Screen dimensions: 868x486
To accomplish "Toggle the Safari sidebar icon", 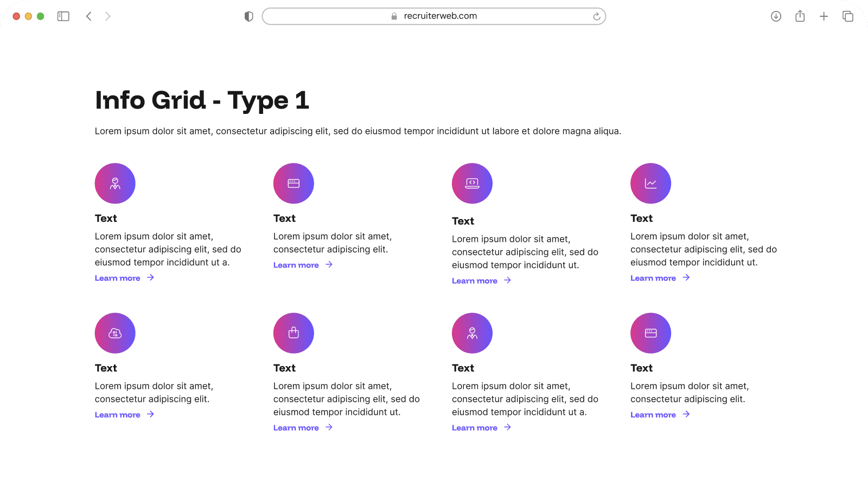I will click(63, 16).
